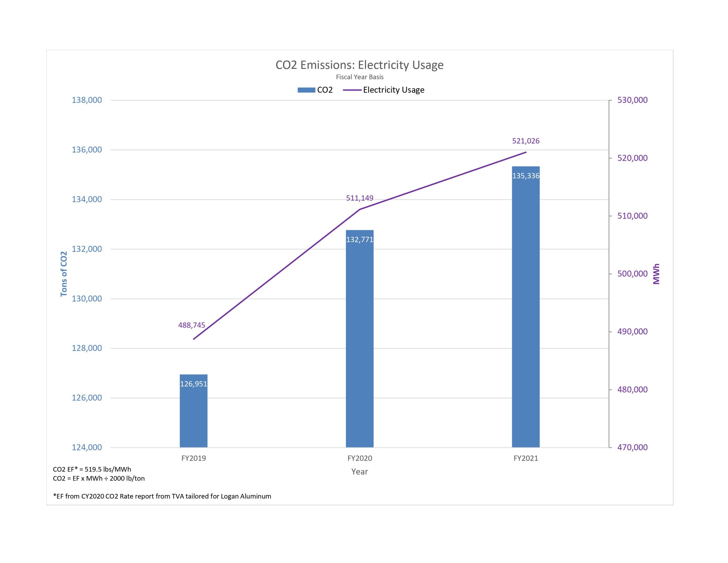Screen dimensions: 728x563
Task: Select the 126,951 bar data label
Action: [194, 384]
